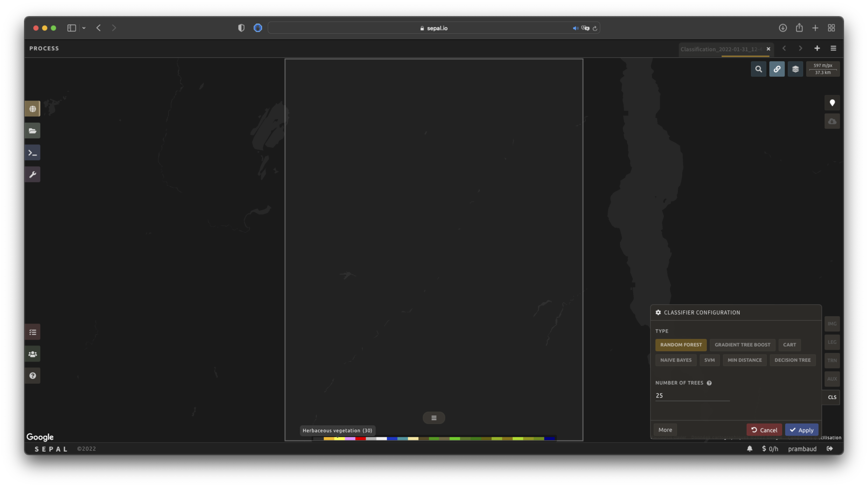
Task: Toggle the linked maps chain button
Action: coord(777,69)
